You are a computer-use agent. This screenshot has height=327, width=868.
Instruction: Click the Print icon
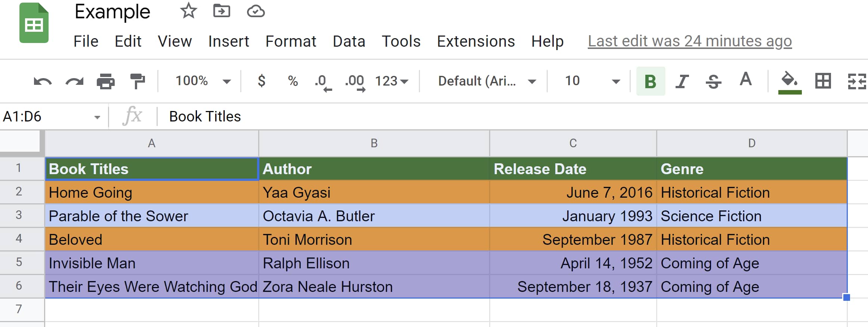106,81
